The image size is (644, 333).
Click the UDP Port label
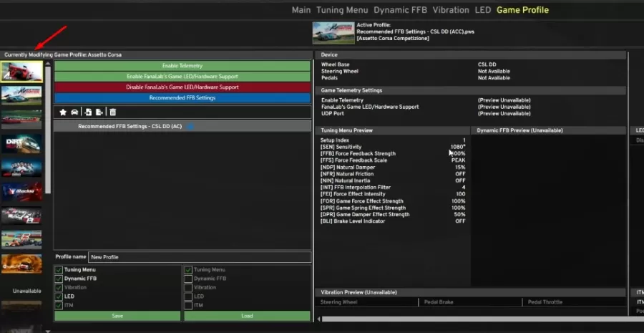coord(332,113)
